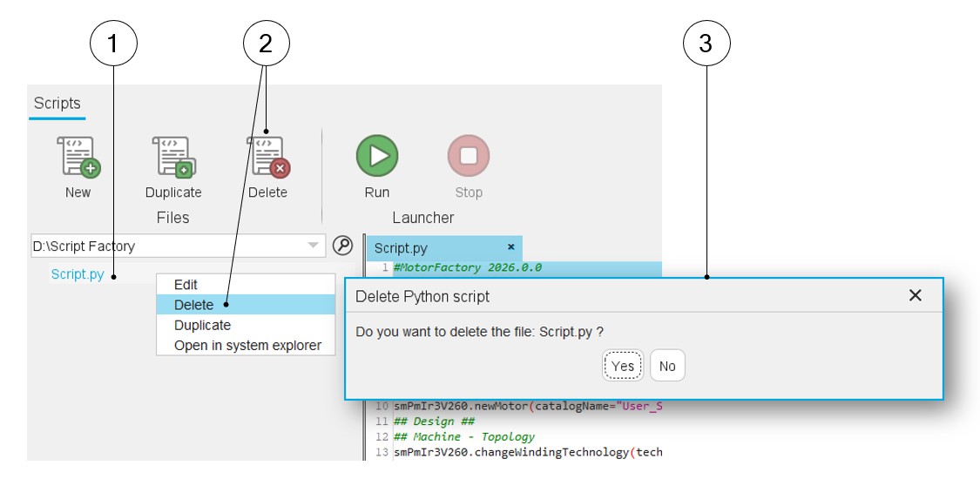Click the Duplicate script icon
Screen dimensions: 980x479
tap(173, 158)
